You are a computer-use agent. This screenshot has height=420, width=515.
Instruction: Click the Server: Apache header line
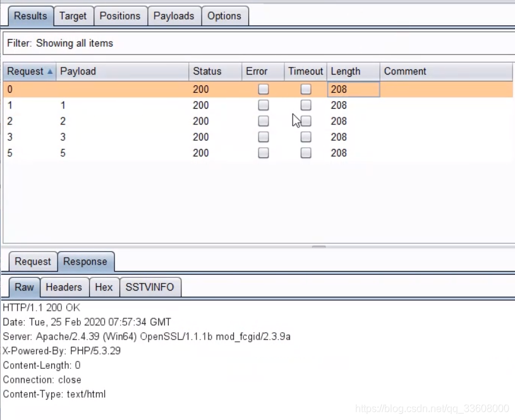[x=147, y=337]
